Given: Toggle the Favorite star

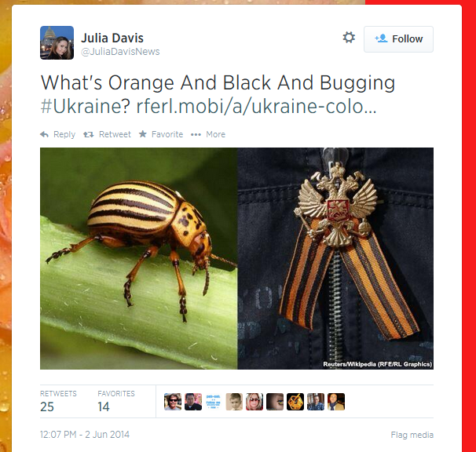Looking at the screenshot, I should click(143, 134).
